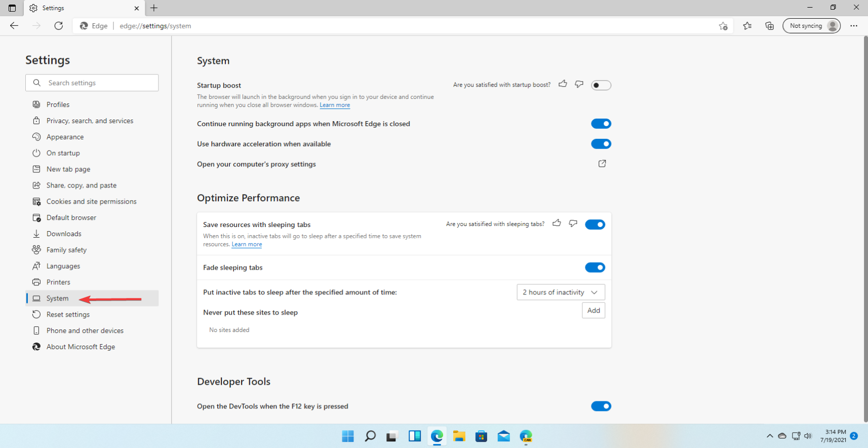Go to Default browser settings
This screenshot has height=448, width=868.
coord(92,217)
